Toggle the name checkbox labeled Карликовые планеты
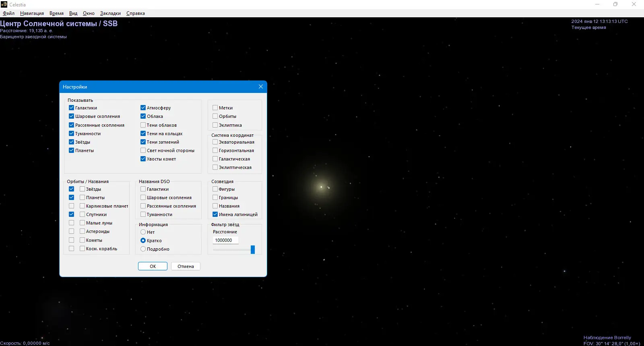644x346 pixels. coord(82,206)
